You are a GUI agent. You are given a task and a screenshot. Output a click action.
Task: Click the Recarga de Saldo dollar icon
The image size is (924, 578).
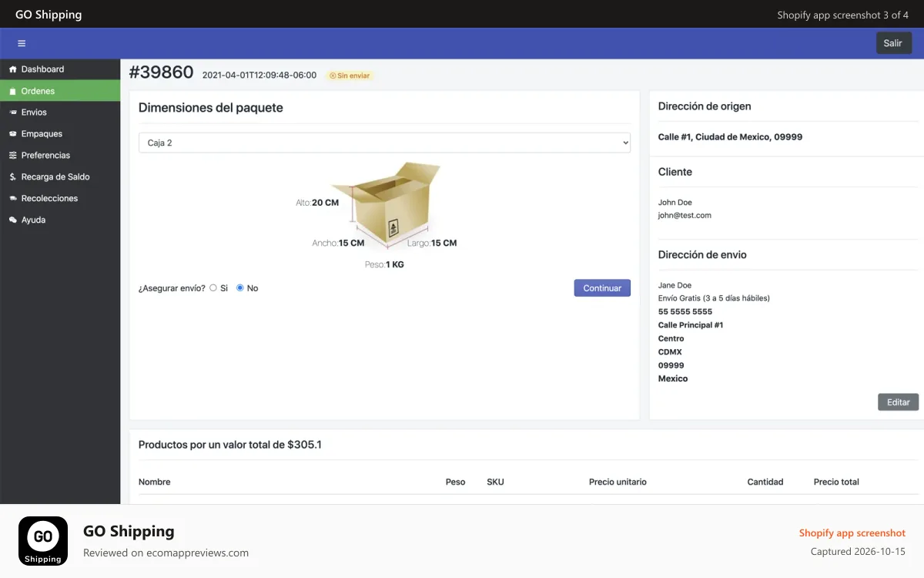click(12, 177)
